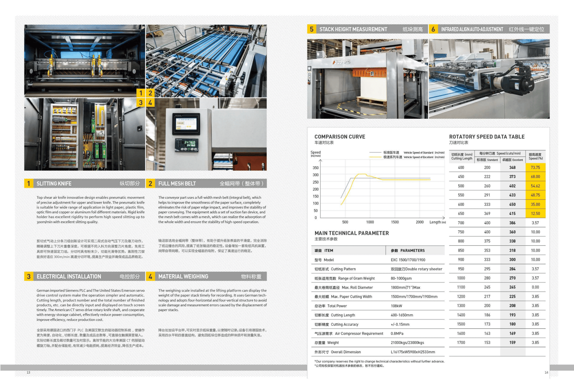Open the stack height measurement photo
574x392 pixels.
click(x=367, y=79)
